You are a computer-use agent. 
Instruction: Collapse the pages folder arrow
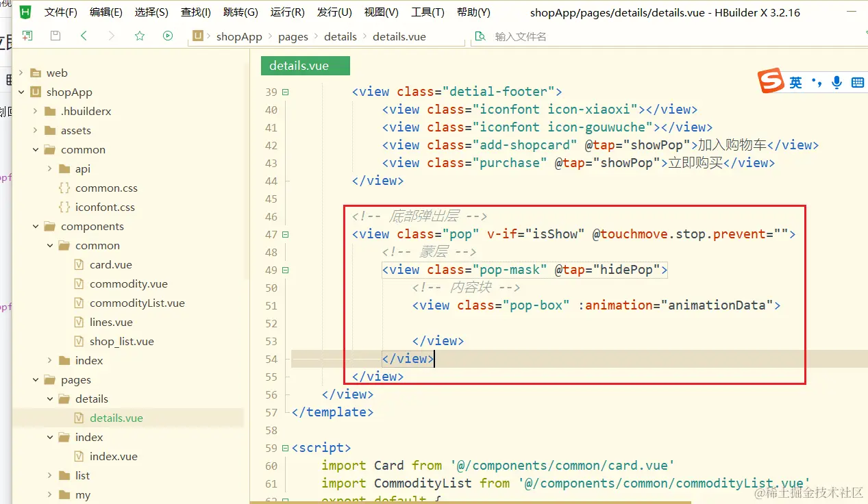[35, 379]
